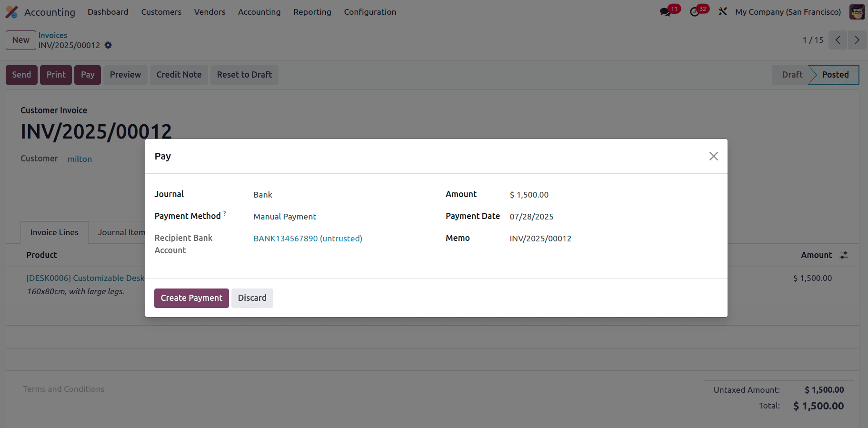Screen dimensions: 868x428
Task: Close the Pay dialog with X
Action: click(713, 156)
